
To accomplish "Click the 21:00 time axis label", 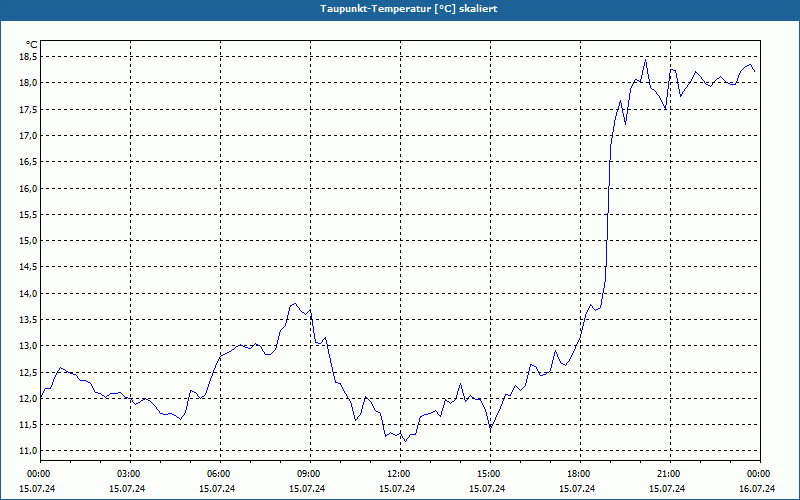I will click(x=669, y=474).
